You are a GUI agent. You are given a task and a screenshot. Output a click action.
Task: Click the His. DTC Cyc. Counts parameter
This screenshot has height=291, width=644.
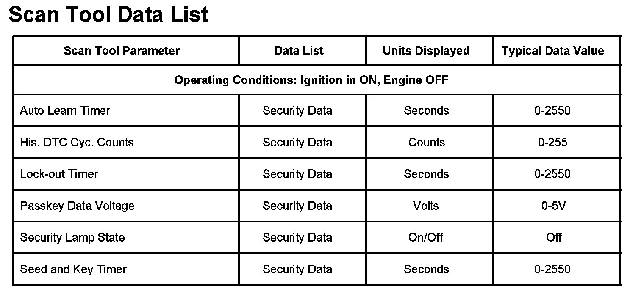(77, 143)
